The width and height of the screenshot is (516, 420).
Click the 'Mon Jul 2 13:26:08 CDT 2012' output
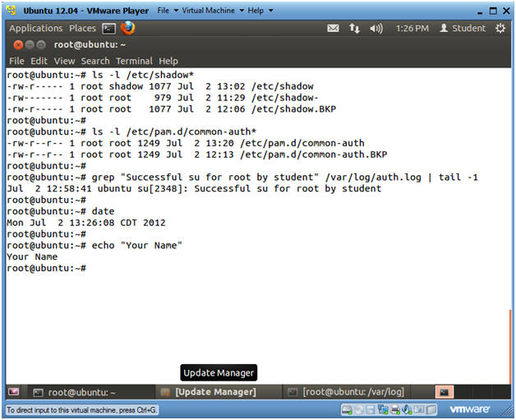click(86, 223)
